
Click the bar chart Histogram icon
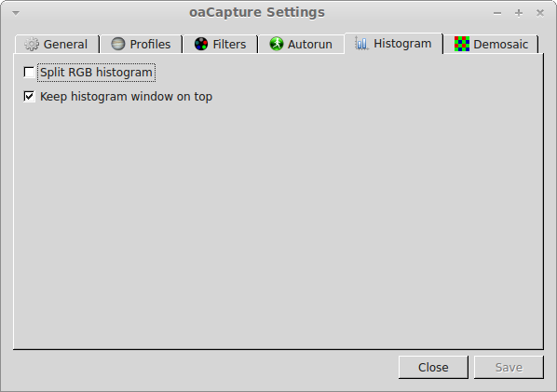pyautogui.click(x=361, y=44)
